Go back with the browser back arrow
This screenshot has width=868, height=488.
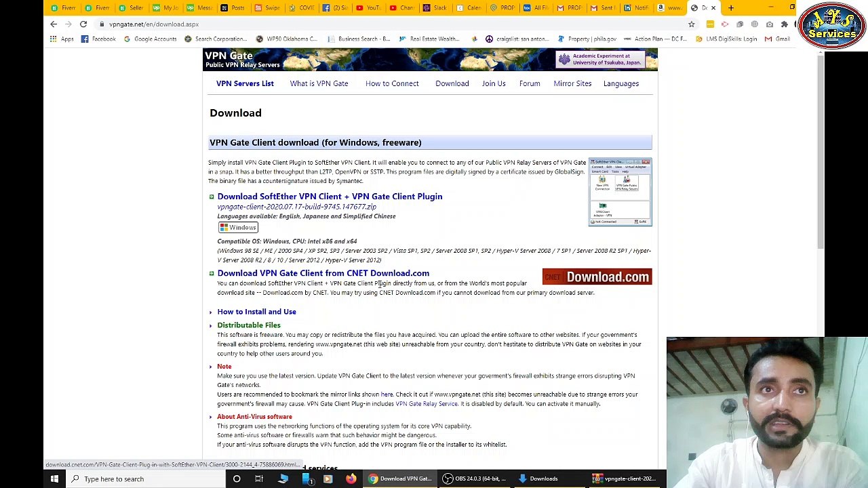(54, 24)
